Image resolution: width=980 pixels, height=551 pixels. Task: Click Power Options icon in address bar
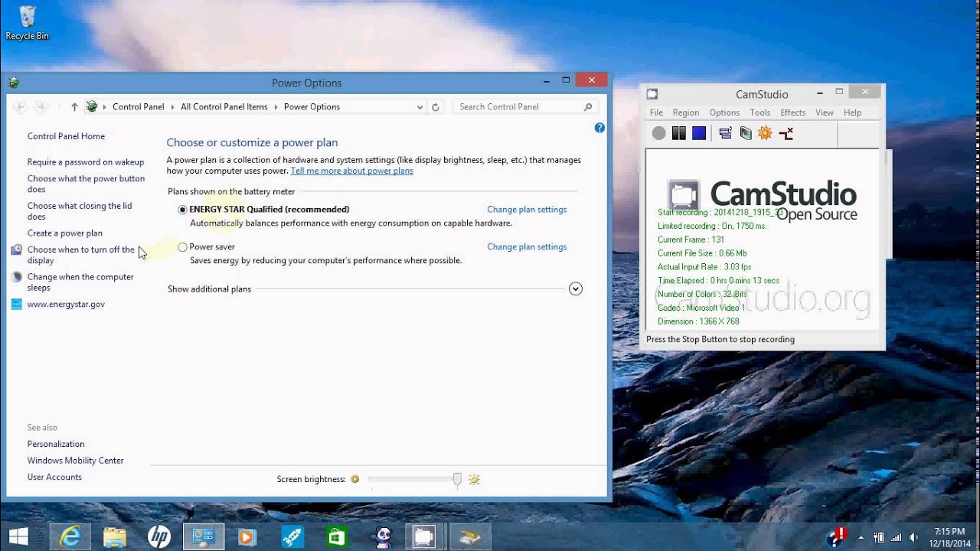92,107
